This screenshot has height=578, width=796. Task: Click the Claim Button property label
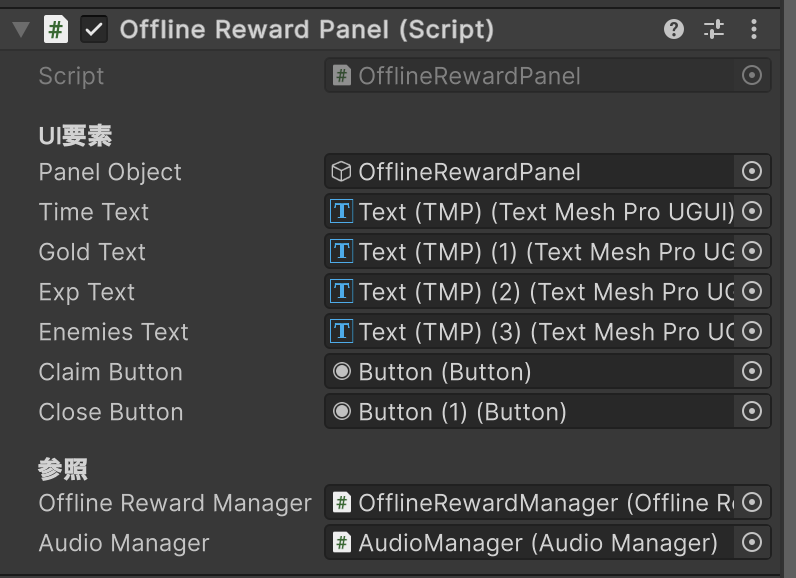(x=110, y=372)
